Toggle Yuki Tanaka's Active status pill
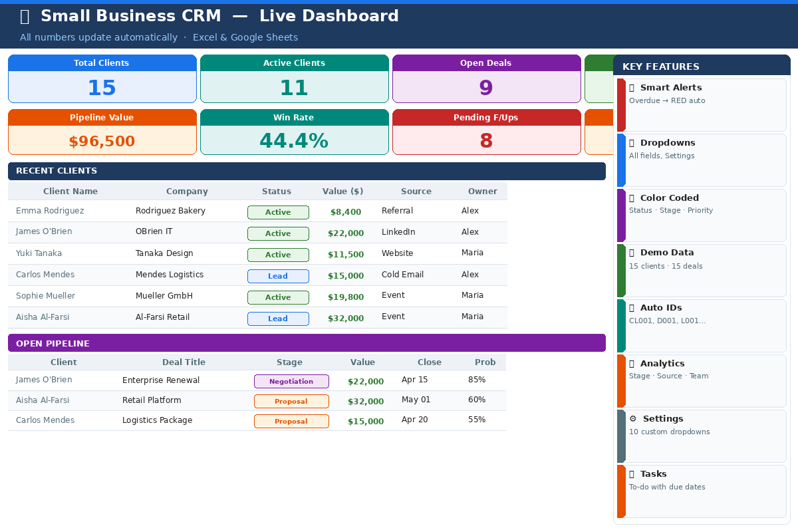 coord(278,255)
